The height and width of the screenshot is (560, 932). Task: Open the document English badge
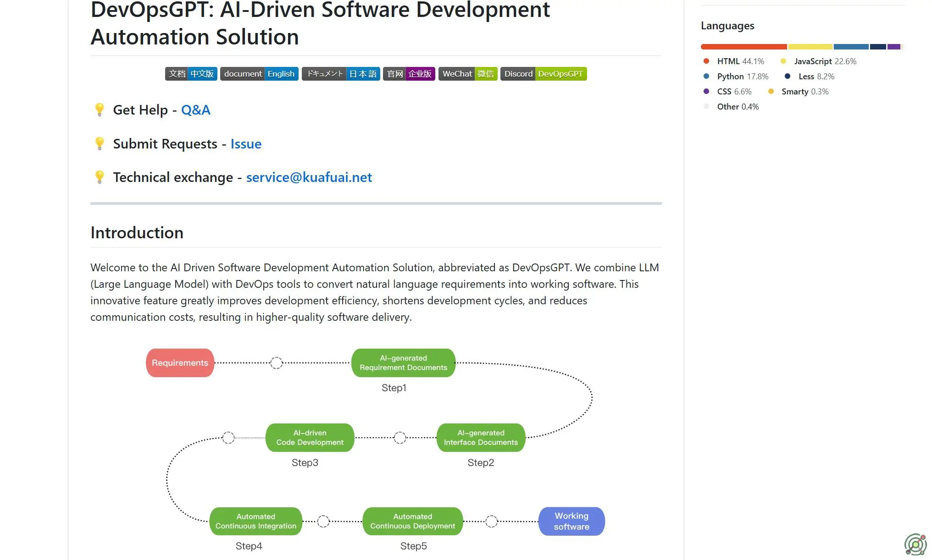tap(259, 74)
